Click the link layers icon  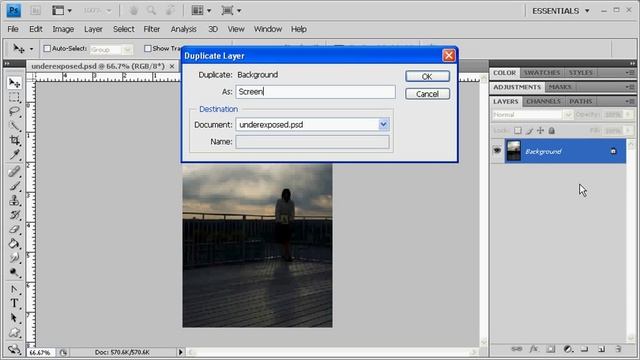pos(516,349)
